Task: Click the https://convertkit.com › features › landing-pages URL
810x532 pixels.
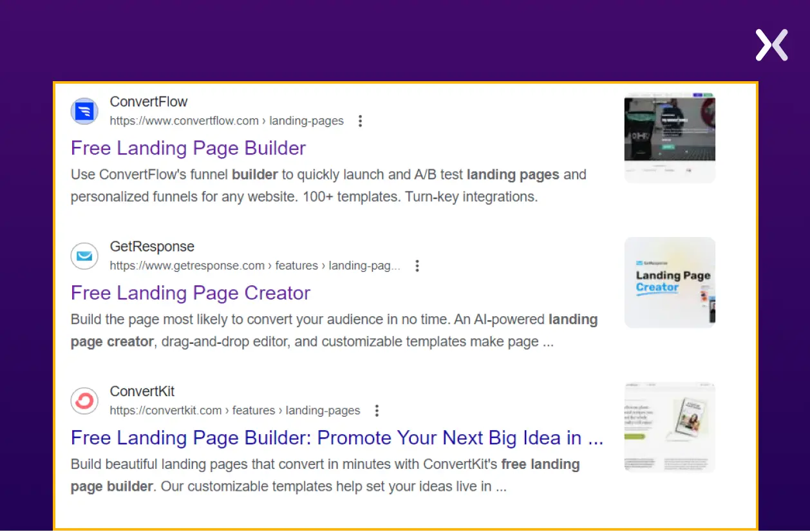Action: [235, 410]
